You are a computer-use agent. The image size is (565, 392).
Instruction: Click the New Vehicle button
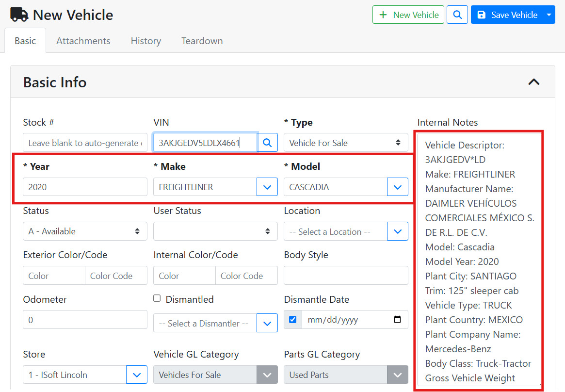click(x=408, y=15)
